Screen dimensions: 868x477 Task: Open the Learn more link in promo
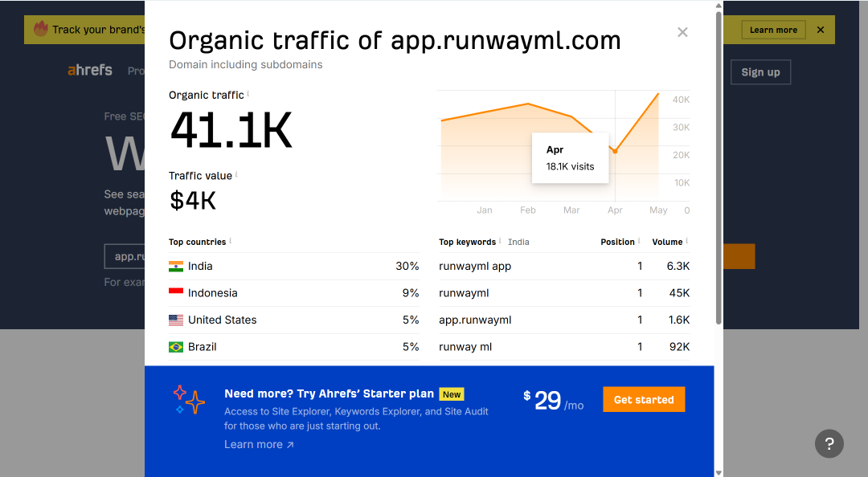(x=259, y=444)
